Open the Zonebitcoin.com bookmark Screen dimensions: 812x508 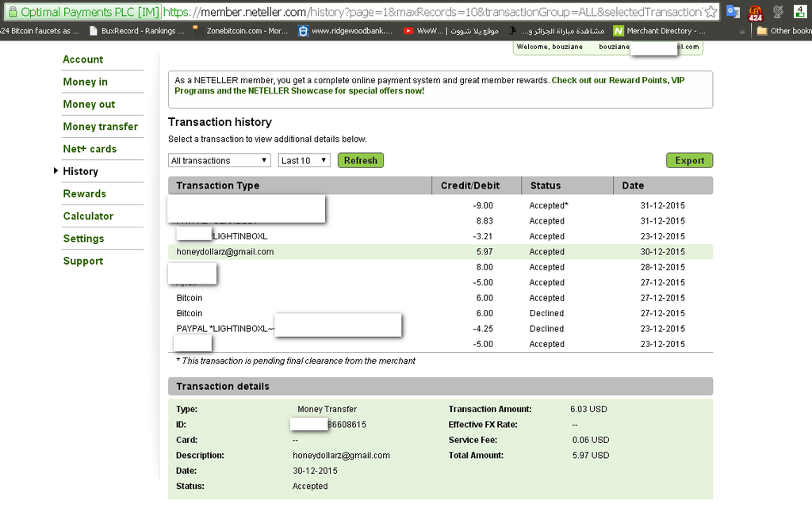click(x=240, y=31)
